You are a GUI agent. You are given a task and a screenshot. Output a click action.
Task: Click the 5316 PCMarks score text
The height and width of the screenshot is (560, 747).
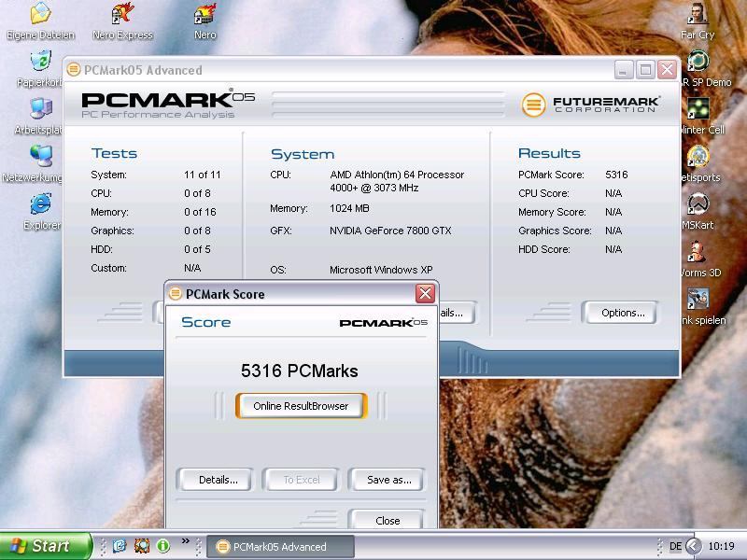pos(299,371)
